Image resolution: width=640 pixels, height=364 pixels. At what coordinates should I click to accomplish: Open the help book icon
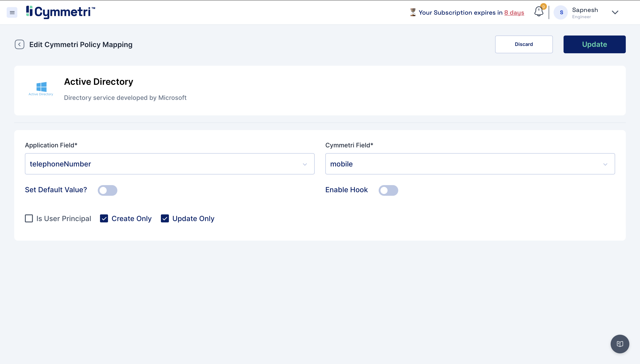[620, 344]
